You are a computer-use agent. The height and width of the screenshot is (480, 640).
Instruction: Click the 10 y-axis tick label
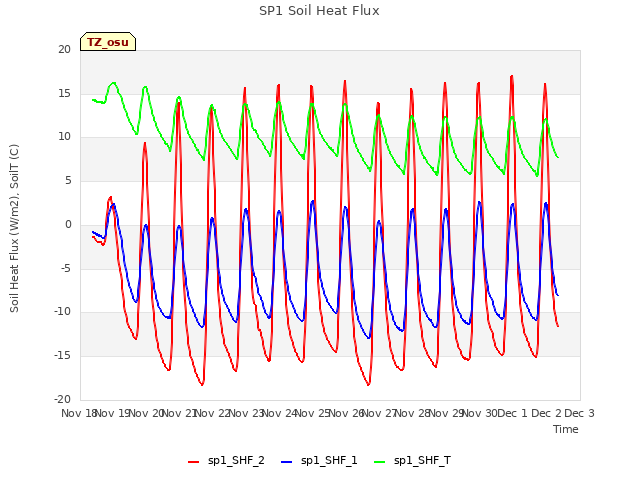(x=64, y=137)
